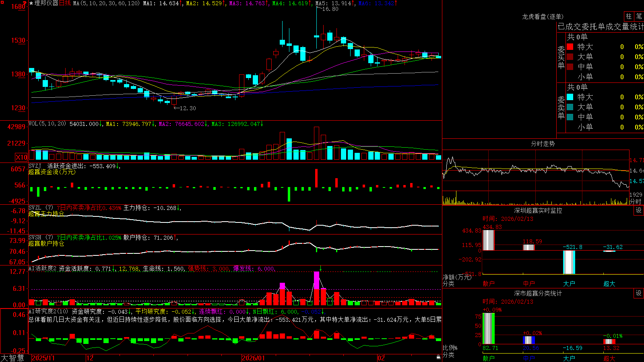Click the dark red 中单 buy-order swatch
Screen dimensions: 644x362
[x=570, y=67]
